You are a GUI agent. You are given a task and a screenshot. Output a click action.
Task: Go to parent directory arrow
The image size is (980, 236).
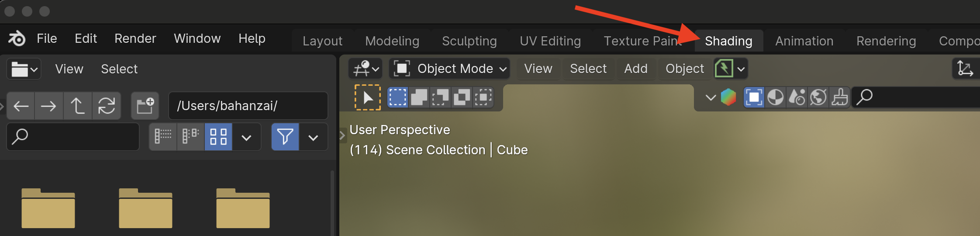(x=78, y=106)
